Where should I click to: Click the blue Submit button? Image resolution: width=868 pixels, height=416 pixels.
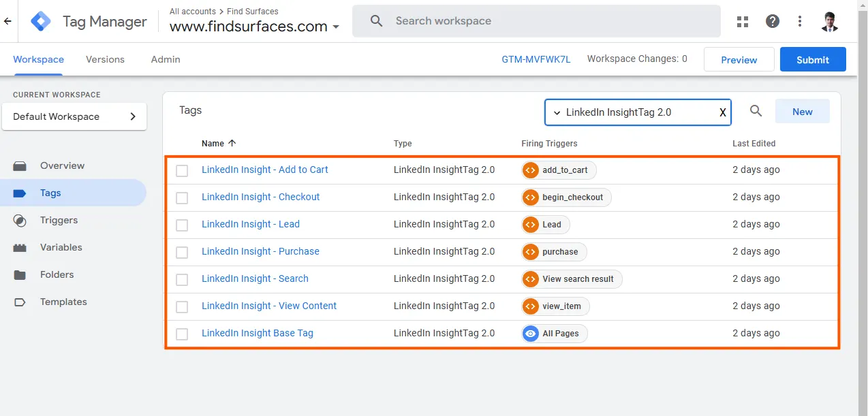(813, 59)
